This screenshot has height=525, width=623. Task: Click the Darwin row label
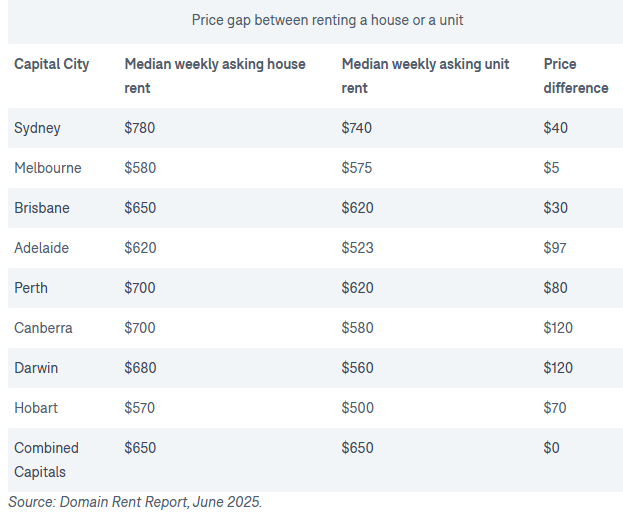(37, 368)
